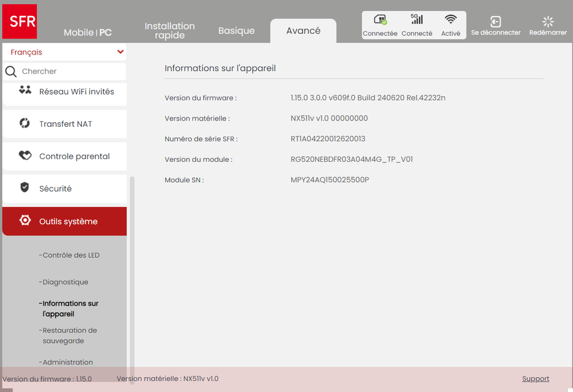The height and width of the screenshot is (392, 573).
Task: Switch to the Installation rapide tab
Action: coord(169,31)
